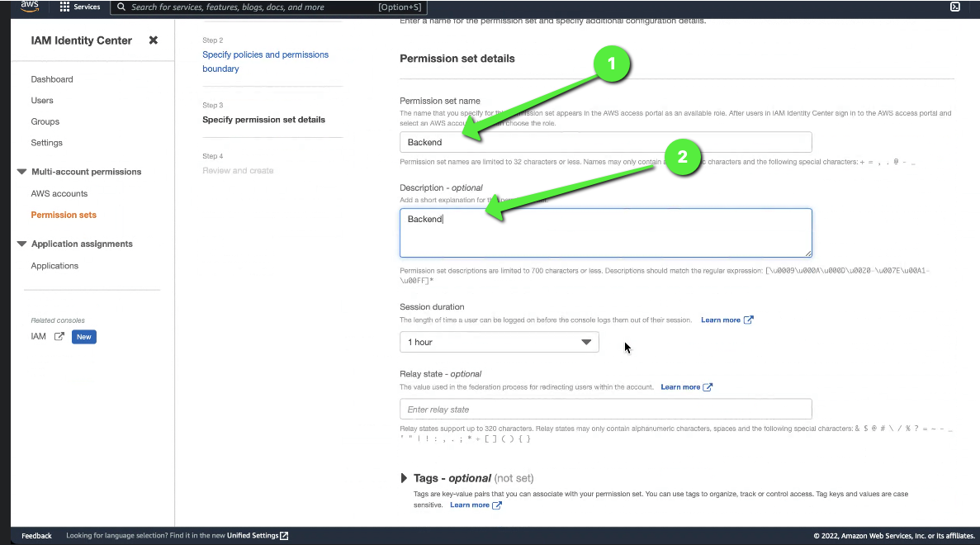Click Step 4 Review and create text

pyautogui.click(x=238, y=171)
